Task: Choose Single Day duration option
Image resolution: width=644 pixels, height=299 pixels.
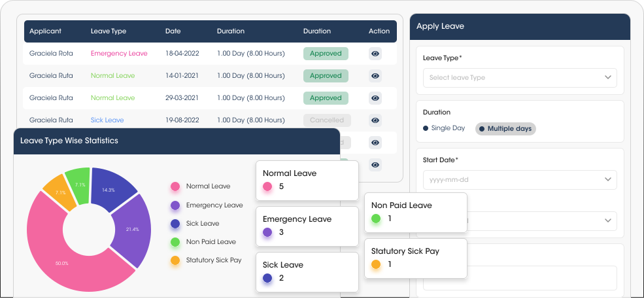Action: click(444, 128)
